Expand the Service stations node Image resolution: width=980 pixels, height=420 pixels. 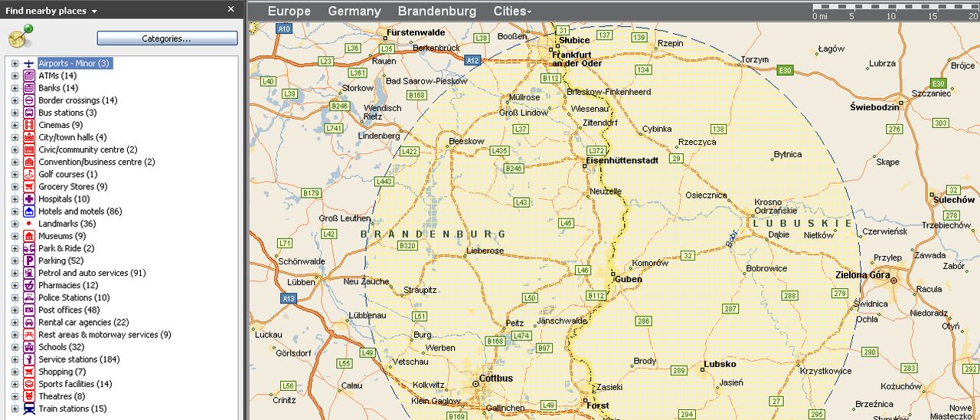click(x=15, y=359)
